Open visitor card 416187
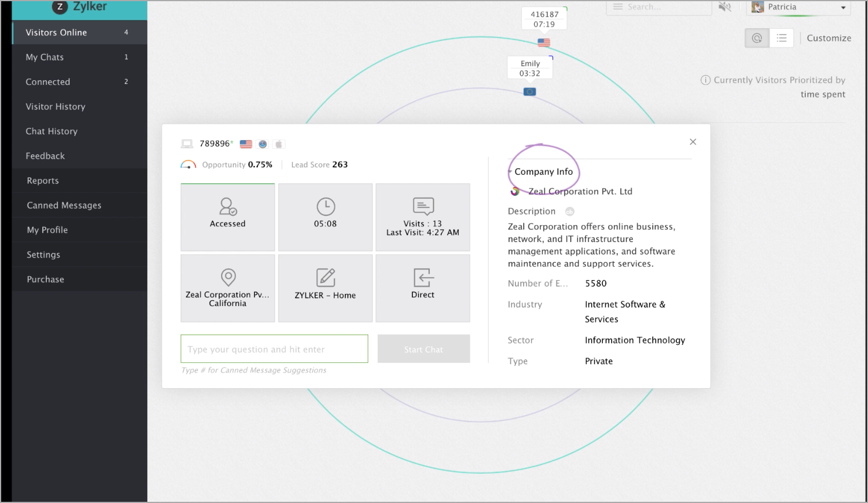Screen dimensions: 868x503 pyautogui.click(x=544, y=19)
